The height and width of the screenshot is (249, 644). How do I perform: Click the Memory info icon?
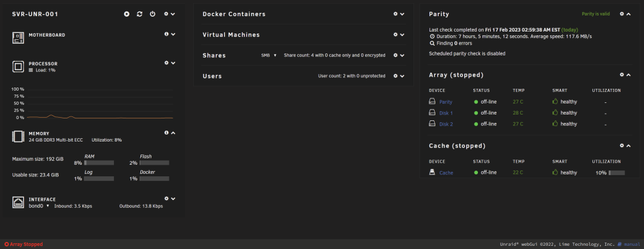(x=166, y=133)
